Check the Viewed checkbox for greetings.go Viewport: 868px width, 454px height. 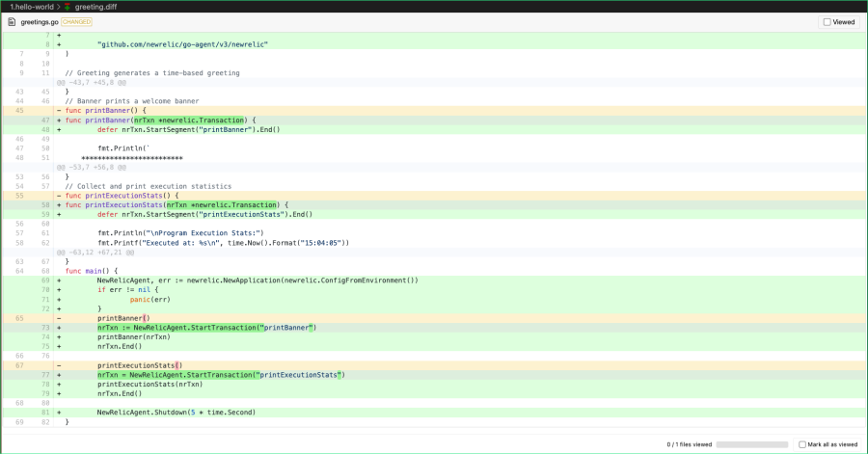(x=827, y=21)
